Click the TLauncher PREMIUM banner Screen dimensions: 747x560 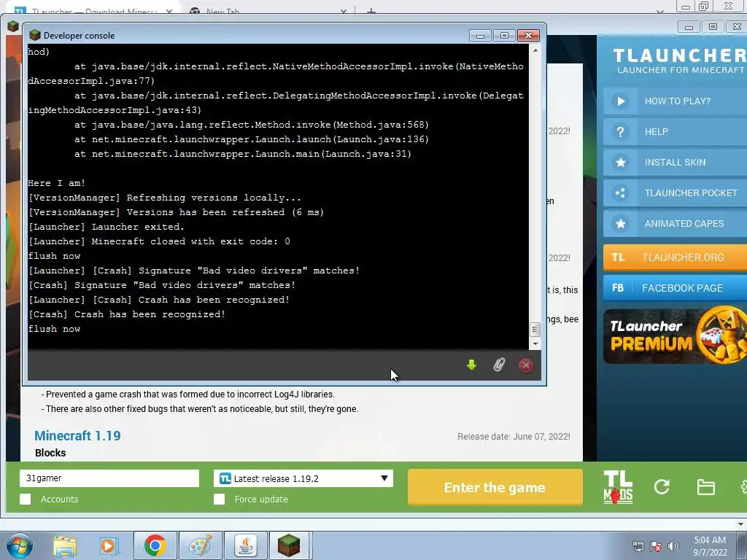(x=675, y=336)
